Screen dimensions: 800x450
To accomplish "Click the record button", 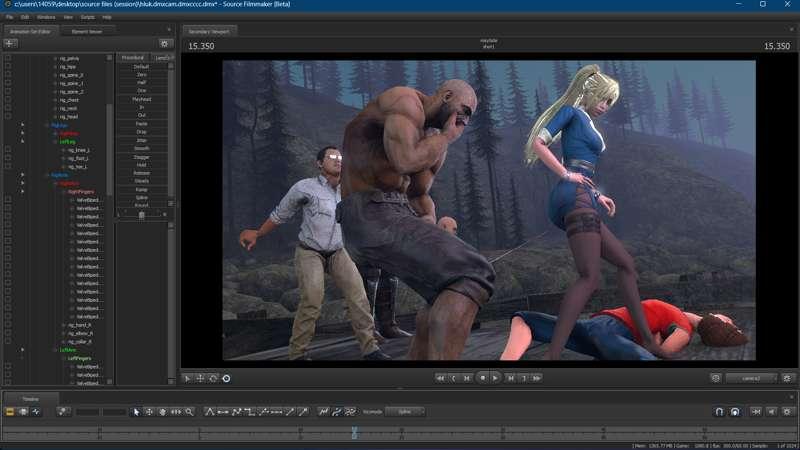I will [x=483, y=378].
